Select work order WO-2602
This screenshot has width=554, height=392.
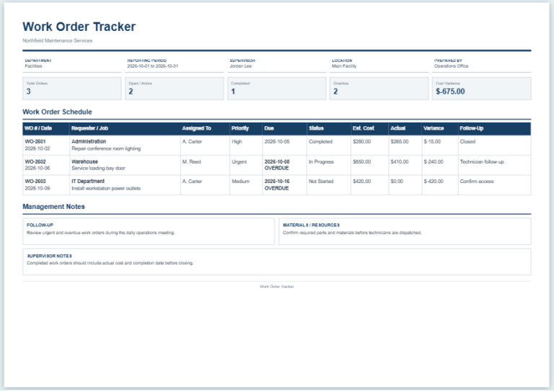pyautogui.click(x=35, y=161)
